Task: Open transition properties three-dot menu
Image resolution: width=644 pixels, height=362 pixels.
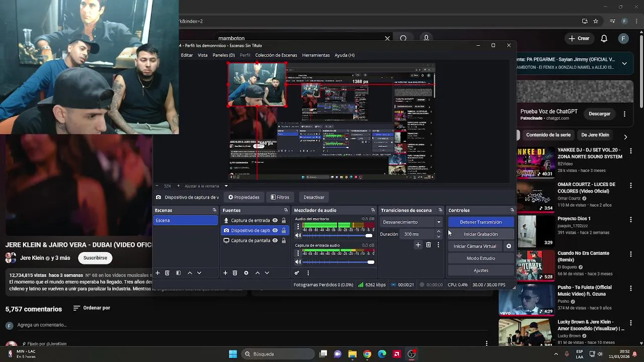Action: coord(438,245)
